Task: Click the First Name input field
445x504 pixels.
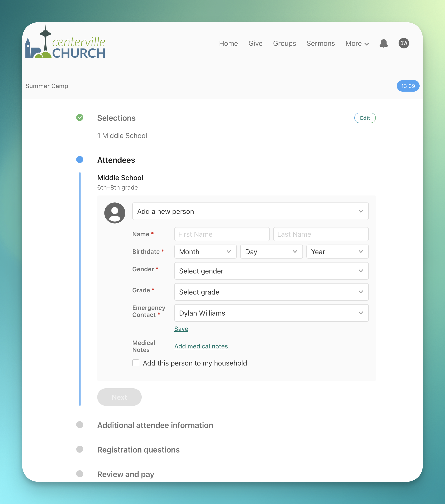Action: coord(222,234)
